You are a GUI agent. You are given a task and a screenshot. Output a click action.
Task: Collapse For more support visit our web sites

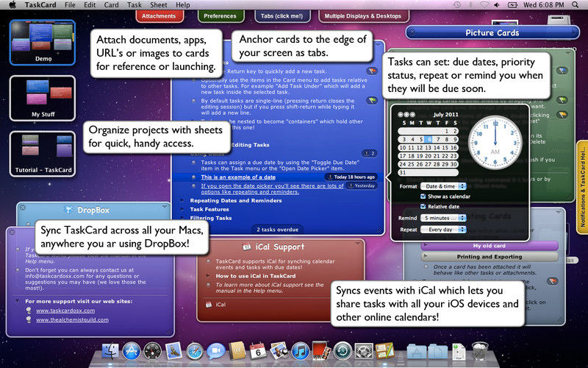tap(17, 301)
